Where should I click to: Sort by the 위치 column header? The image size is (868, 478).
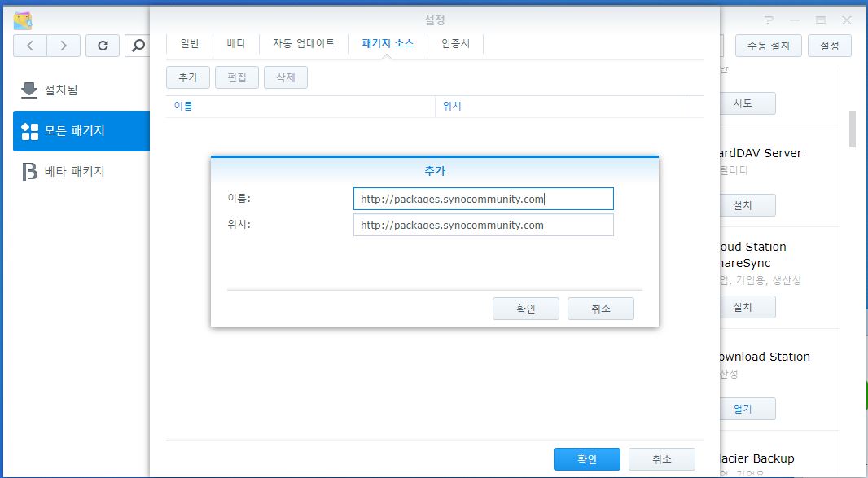coord(563,107)
